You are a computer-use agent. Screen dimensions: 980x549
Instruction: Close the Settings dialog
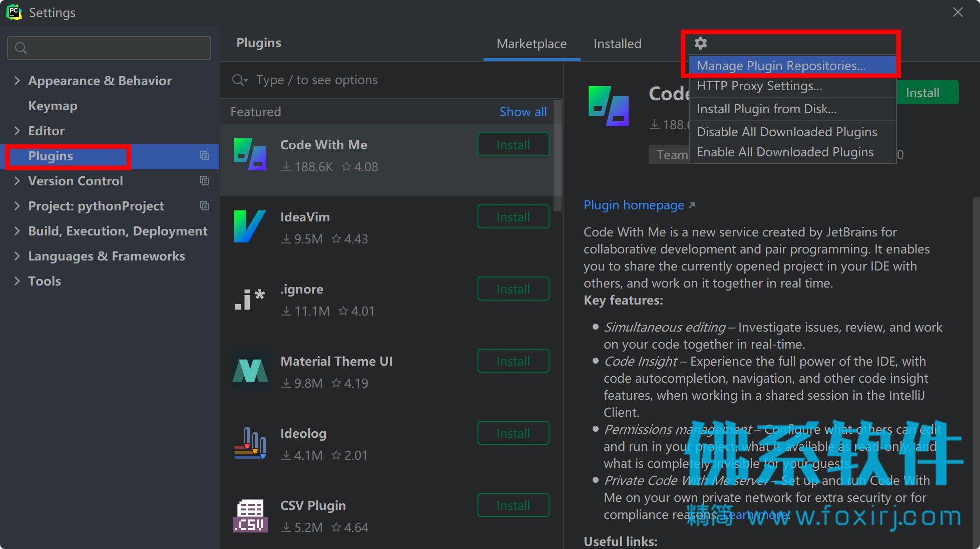click(958, 12)
